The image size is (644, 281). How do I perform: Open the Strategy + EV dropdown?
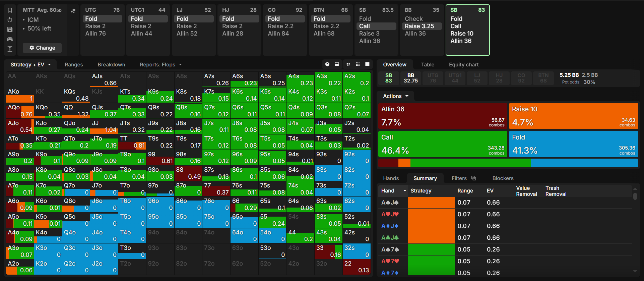tap(31, 65)
